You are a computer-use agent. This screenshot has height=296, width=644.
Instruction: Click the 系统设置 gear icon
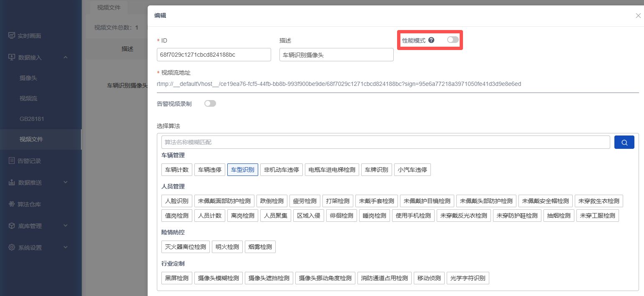coord(12,248)
